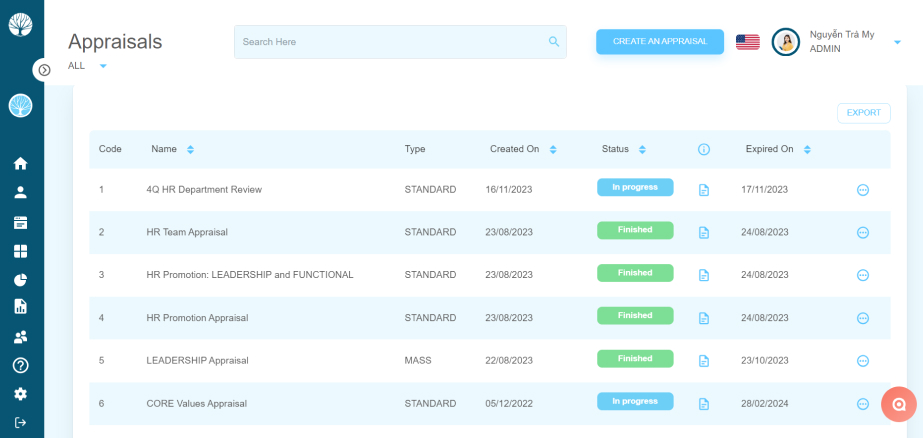This screenshot has width=923, height=438.
Task: Open settings gear in sidebar
Action: [x=21, y=394]
